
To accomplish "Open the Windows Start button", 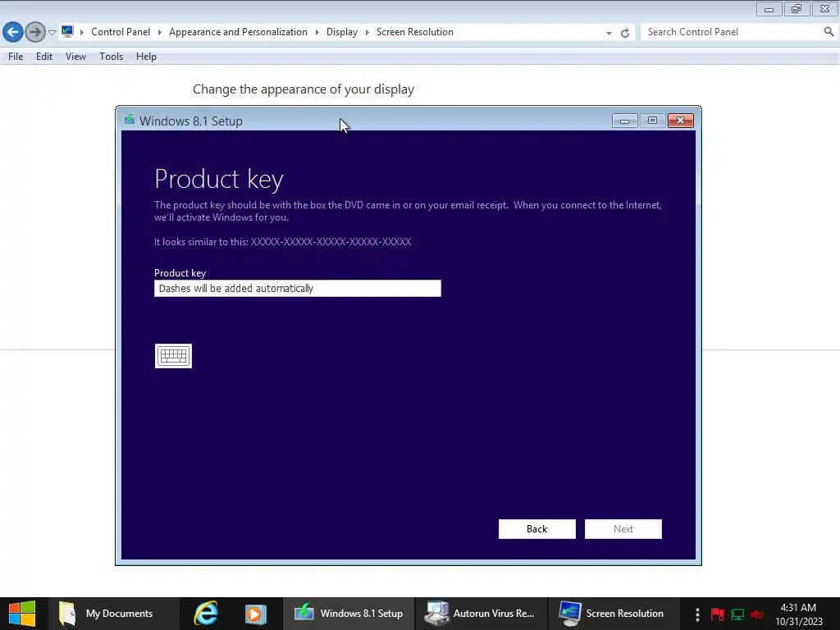I will (x=22, y=614).
